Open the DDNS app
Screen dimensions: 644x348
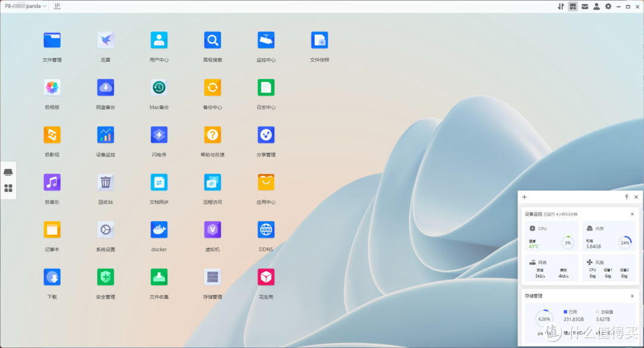point(266,230)
